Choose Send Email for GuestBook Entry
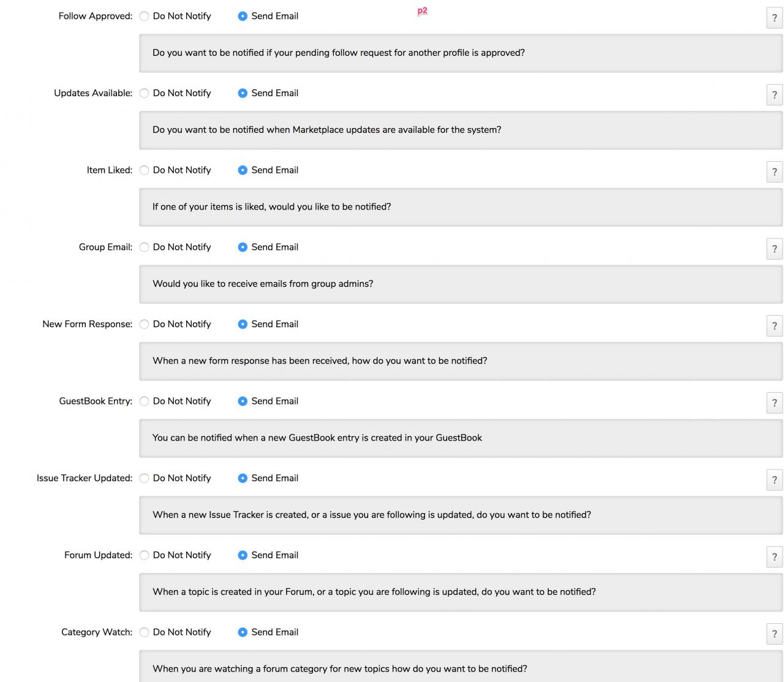 (x=243, y=401)
